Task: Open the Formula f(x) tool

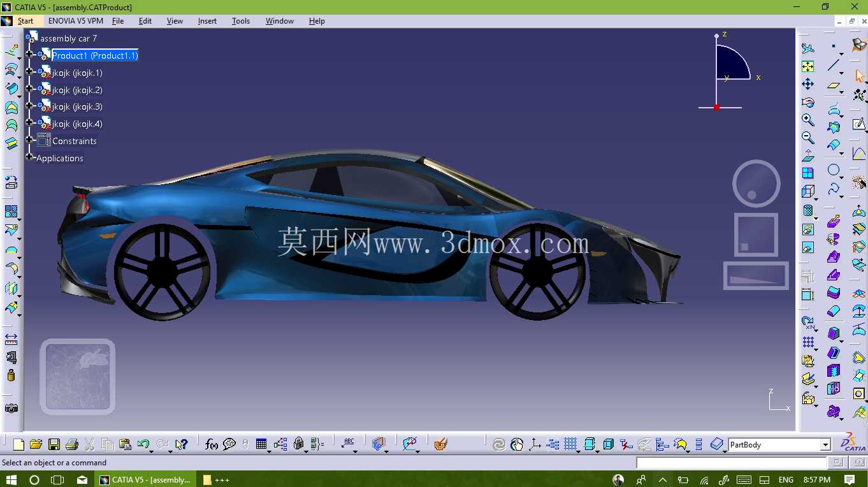Action: (x=212, y=444)
